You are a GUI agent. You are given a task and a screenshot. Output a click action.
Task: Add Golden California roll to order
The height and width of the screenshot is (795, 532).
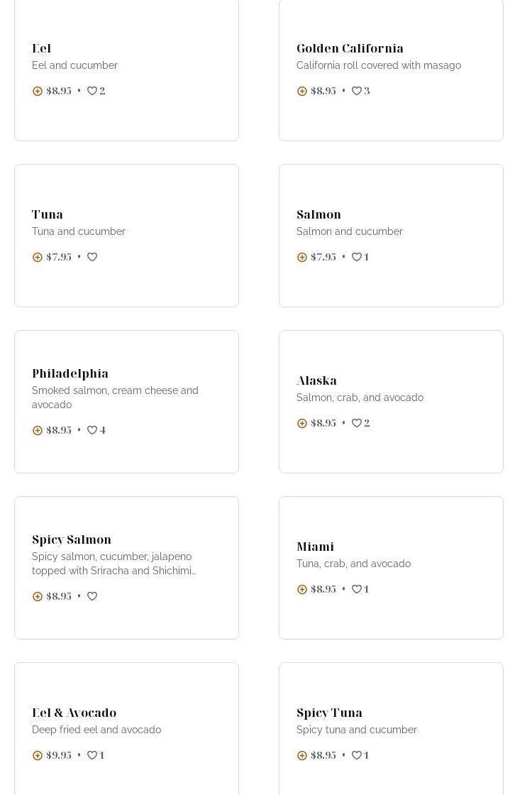point(302,91)
